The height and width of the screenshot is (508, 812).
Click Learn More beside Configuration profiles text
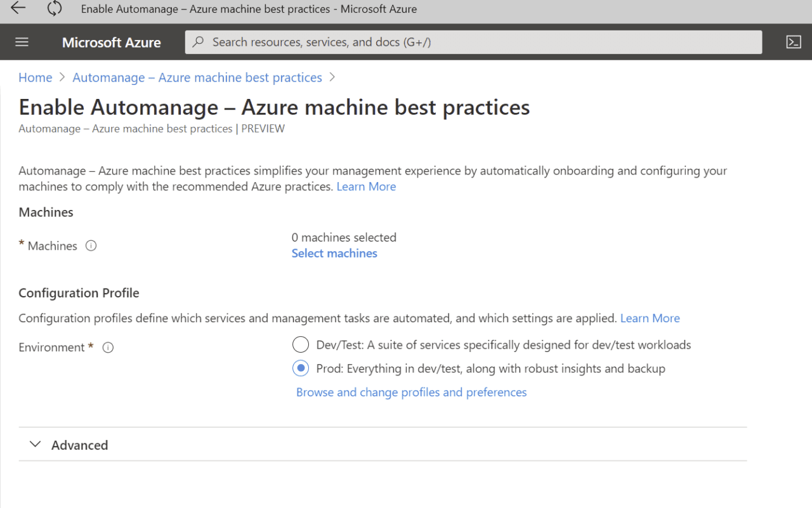tap(650, 318)
